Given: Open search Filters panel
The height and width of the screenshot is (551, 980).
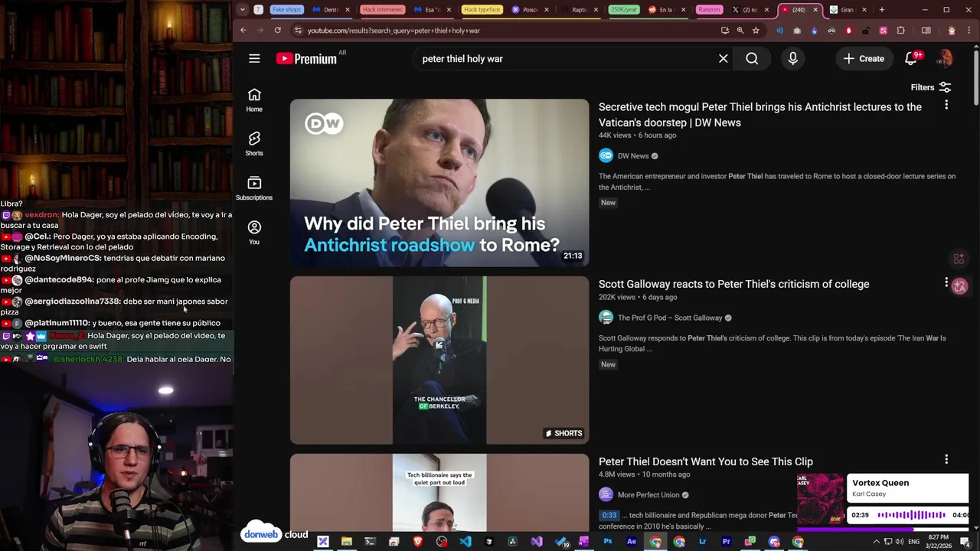Looking at the screenshot, I should 931,87.
